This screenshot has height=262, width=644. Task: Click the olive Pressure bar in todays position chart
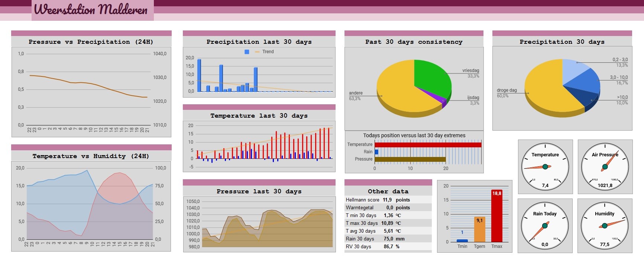(x=410, y=159)
